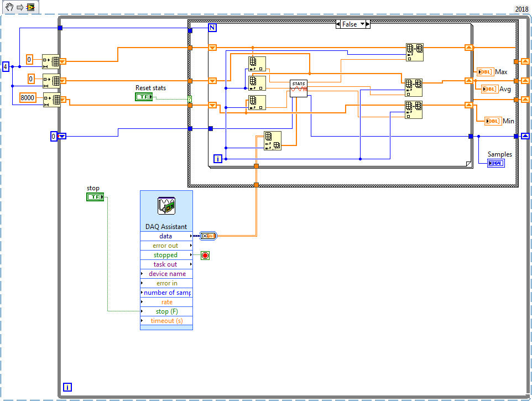This screenshot has height=401, width=532.
Task: Click the data output terminal of DAQ Assistant
Action: [166, 236]
